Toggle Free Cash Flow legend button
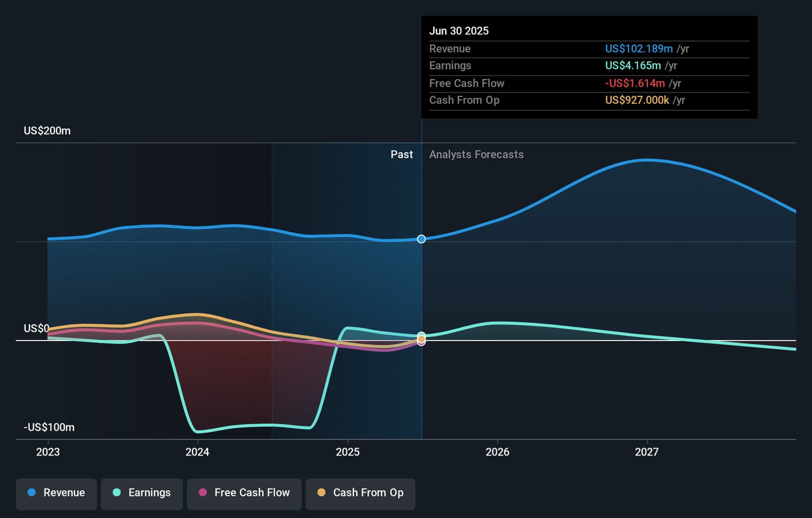The width and height of the screenshot is (812, 518). tap(244, 493)
